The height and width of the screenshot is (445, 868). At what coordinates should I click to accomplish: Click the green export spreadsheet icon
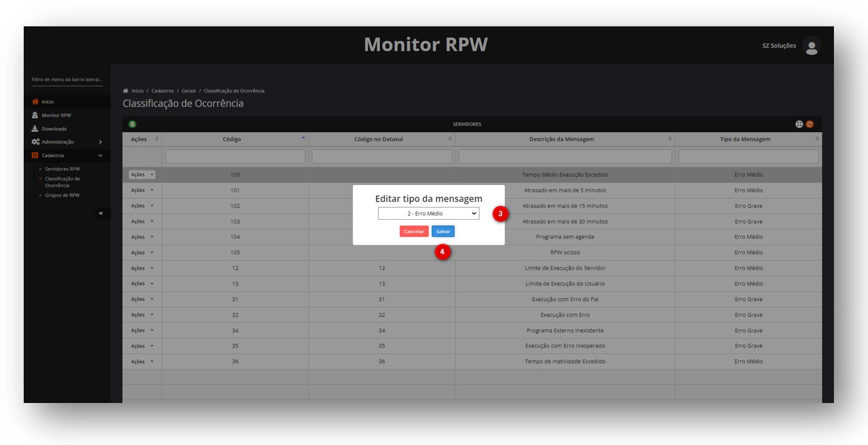132,124
